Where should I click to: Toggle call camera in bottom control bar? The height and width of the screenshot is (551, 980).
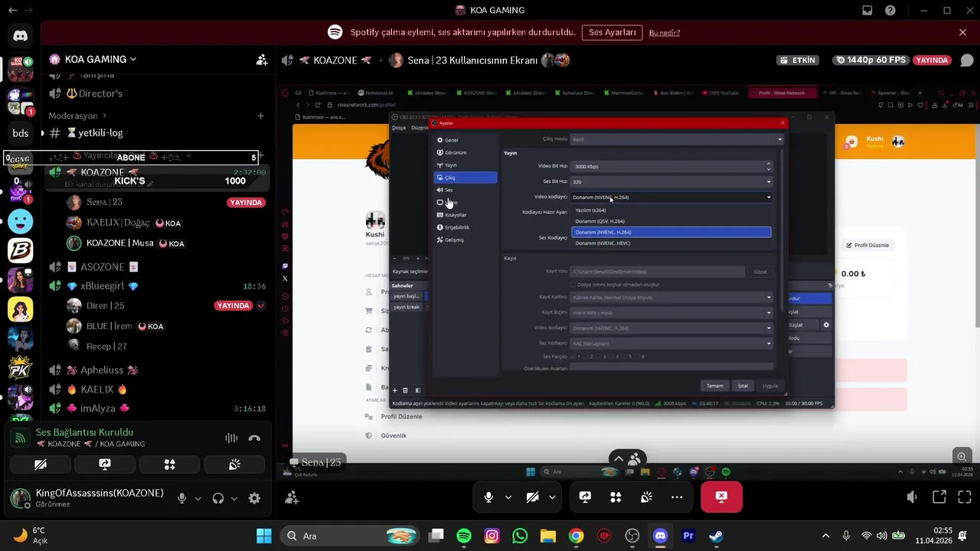pos(532,497)
